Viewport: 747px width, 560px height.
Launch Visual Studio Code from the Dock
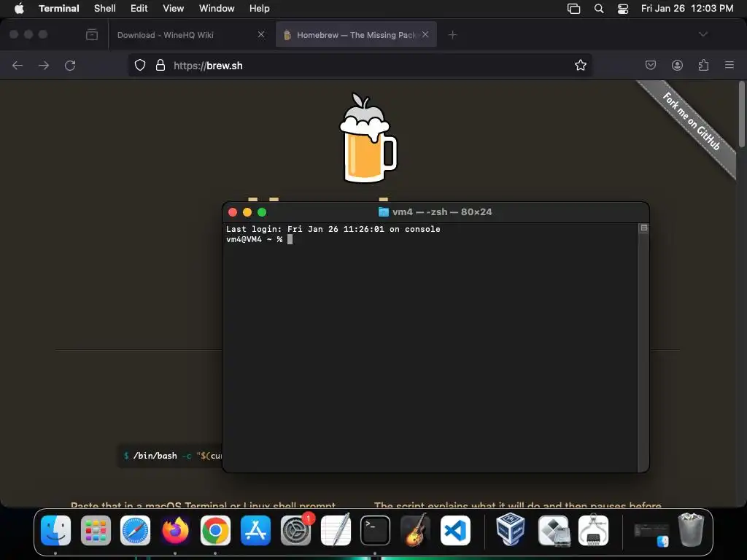click(455, 530)
